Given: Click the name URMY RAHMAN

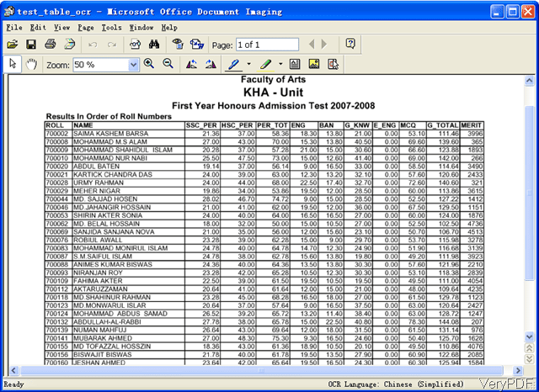Looking at the screenshot, I should click(x=99, y=183).
